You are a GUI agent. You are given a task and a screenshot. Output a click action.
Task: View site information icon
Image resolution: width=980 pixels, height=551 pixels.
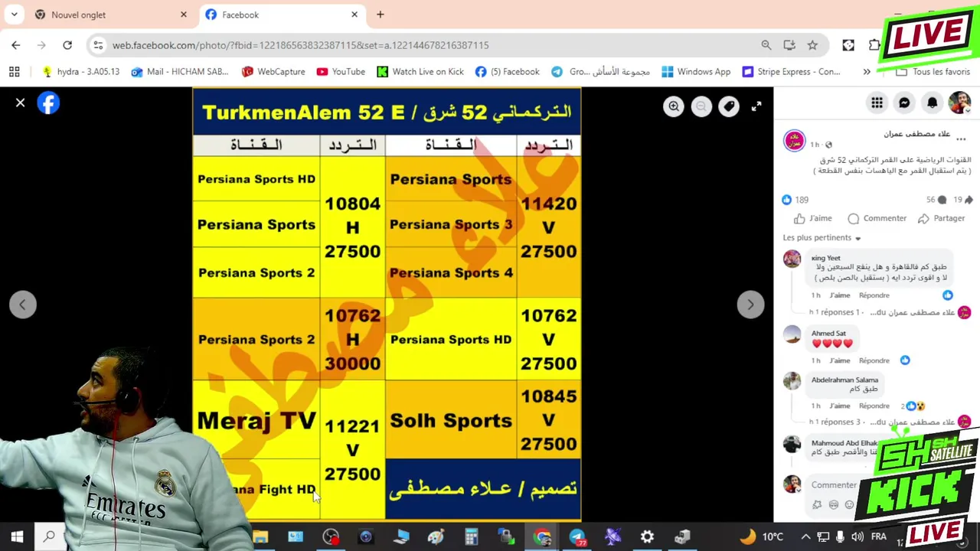98,45
